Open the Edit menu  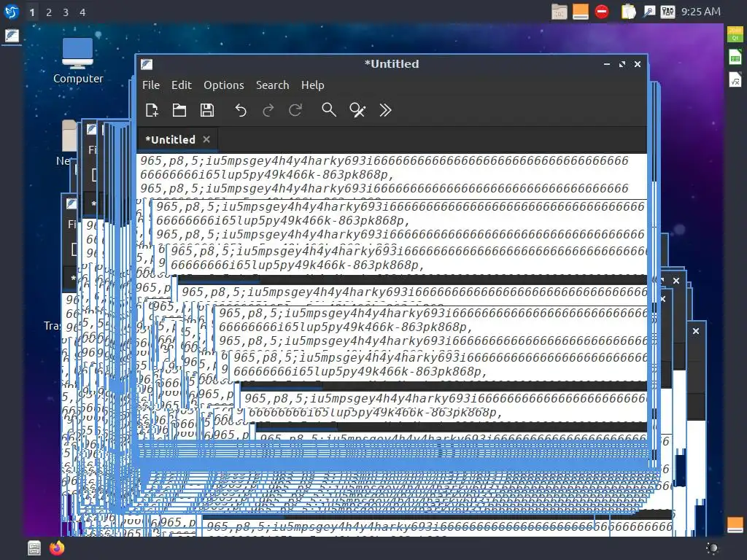click(182, 85)
